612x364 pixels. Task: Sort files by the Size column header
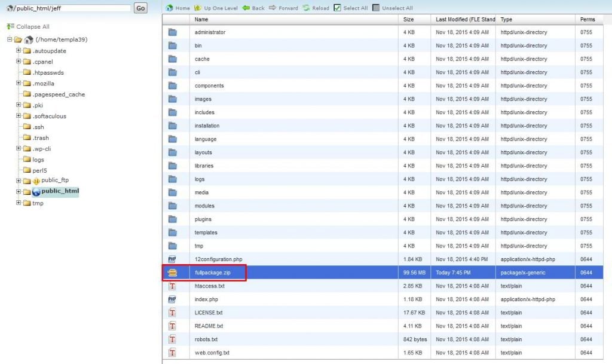pyautogui.click(x=408, y=20)
